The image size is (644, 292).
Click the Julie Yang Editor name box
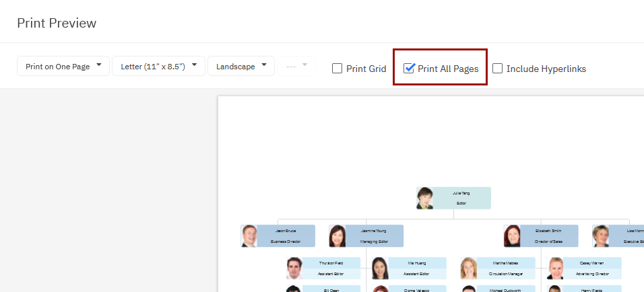pos(462,198)
